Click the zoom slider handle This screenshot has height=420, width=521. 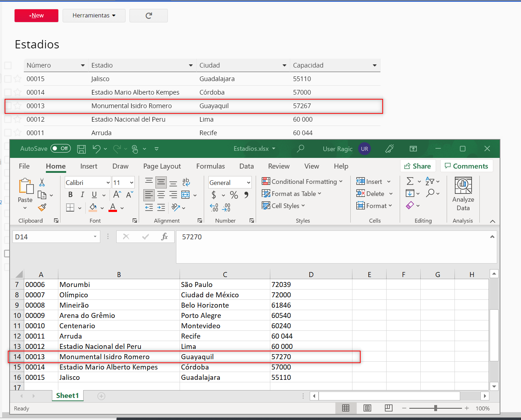click(x=435, y=408)
